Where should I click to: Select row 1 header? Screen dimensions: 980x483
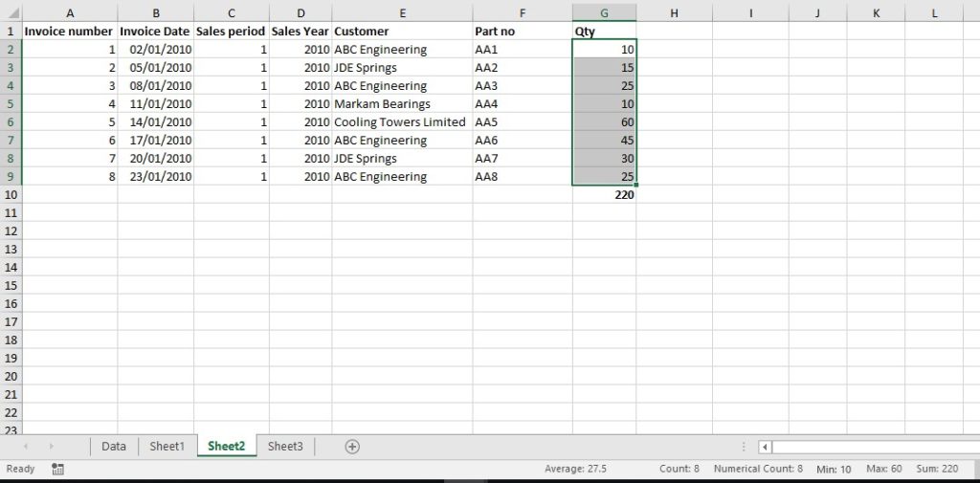tap(11, 32)
